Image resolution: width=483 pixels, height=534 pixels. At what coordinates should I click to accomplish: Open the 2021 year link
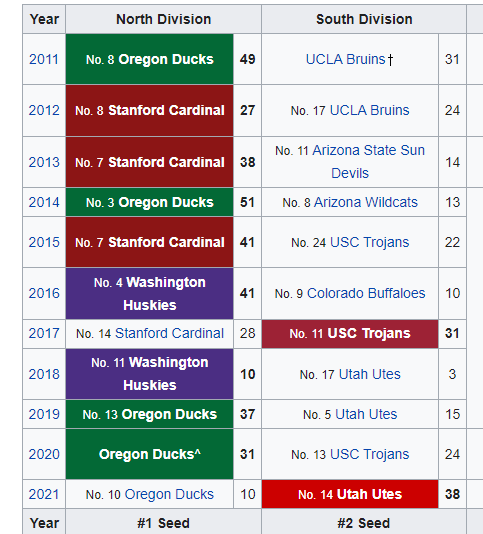[44, 494]
